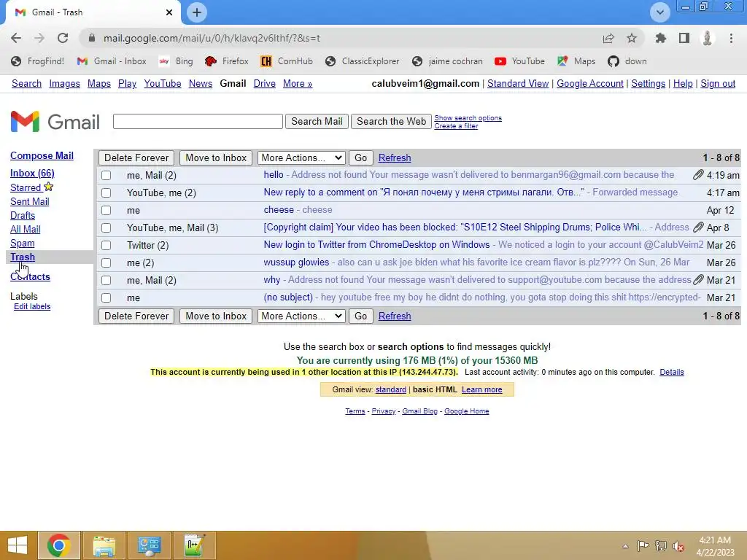Select the 'hello' message checkbox

107,176
